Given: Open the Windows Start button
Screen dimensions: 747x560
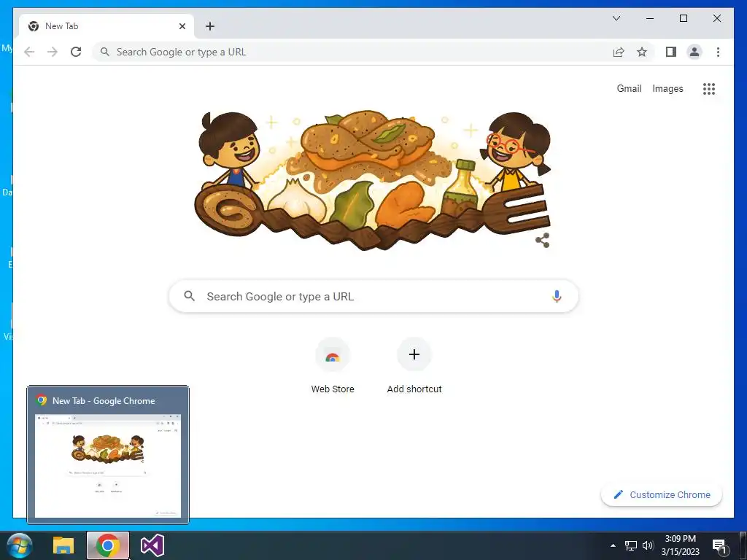Looking at the screenshot, I should pyautogui.click(x=20, y=545).
